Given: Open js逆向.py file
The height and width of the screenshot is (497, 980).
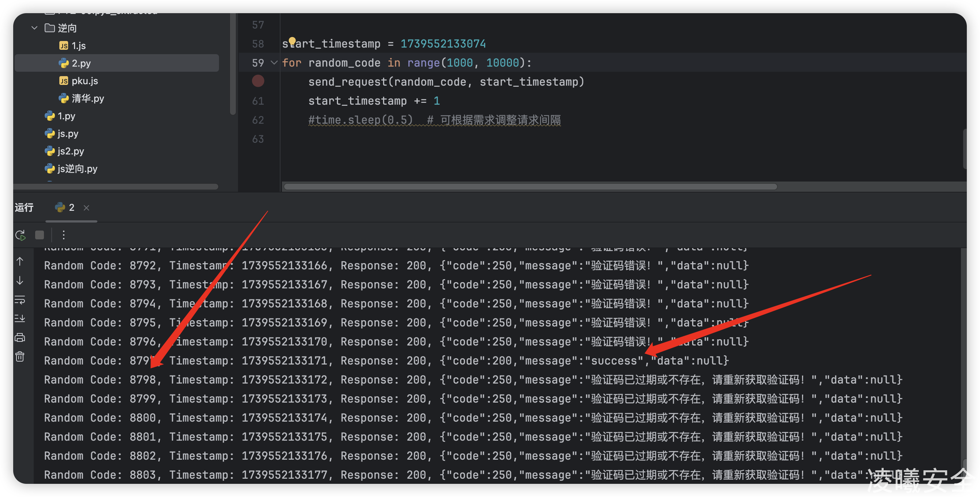Looking at the screenshot, I should pyautogui.click(x=77, y=168).
